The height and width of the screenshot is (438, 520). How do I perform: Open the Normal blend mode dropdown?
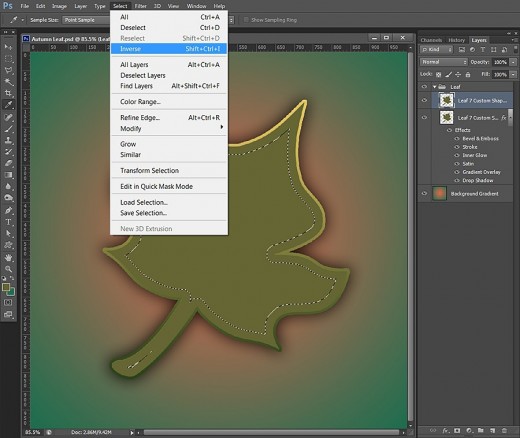point(444,62)
